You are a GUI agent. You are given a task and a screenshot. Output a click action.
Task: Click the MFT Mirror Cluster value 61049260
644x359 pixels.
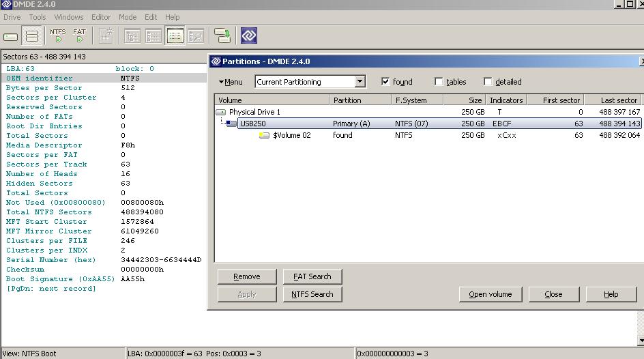click(x=140, y=231)
